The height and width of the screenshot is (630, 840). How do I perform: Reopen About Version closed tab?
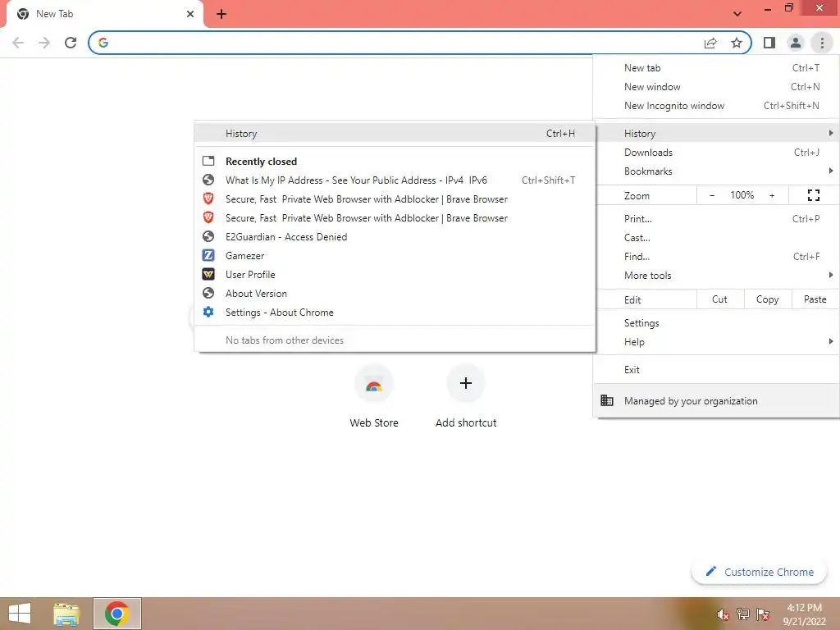pyautogui.click(x=395, y=294)
